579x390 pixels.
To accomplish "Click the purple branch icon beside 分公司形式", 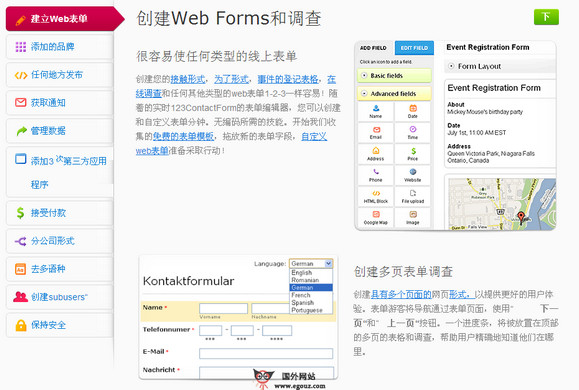I will click(20, 241).
